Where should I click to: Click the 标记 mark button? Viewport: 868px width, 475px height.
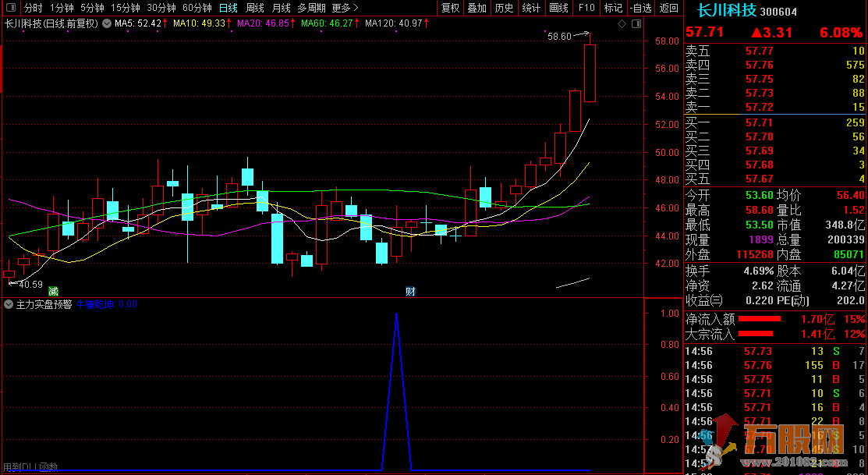click(x=613, y=8)
